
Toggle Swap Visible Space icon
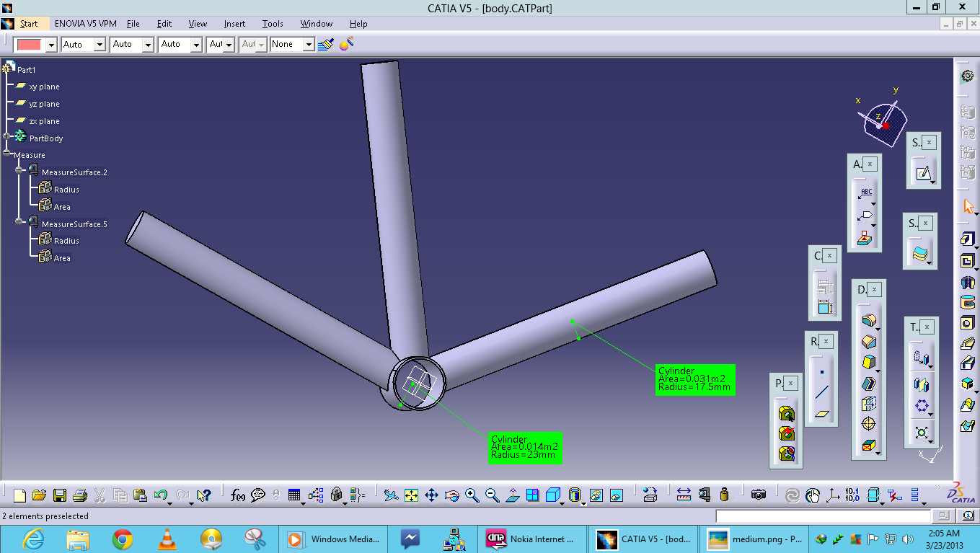click(616, 495)
